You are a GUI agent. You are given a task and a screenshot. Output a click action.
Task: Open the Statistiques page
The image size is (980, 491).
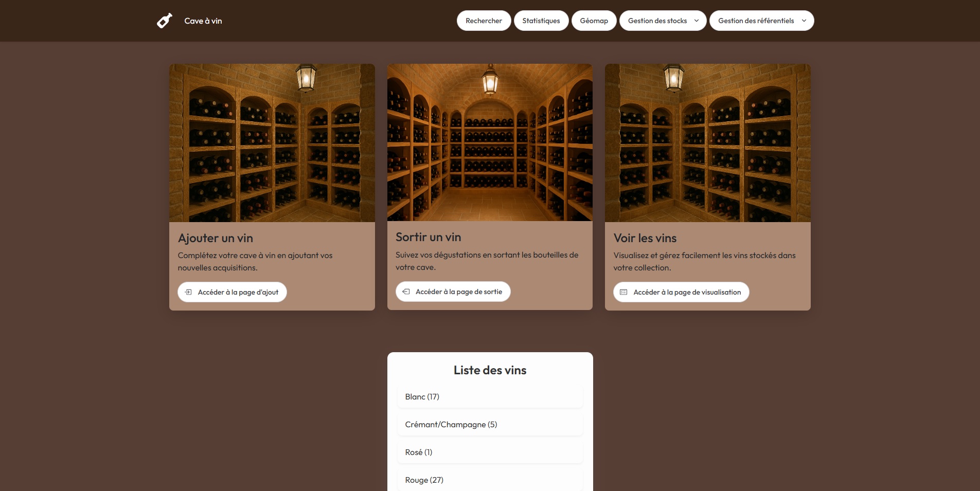[x=541, y=21]
